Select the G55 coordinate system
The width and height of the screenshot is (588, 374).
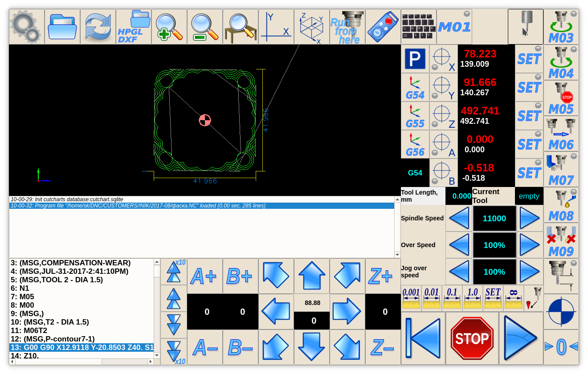(415, 116)
